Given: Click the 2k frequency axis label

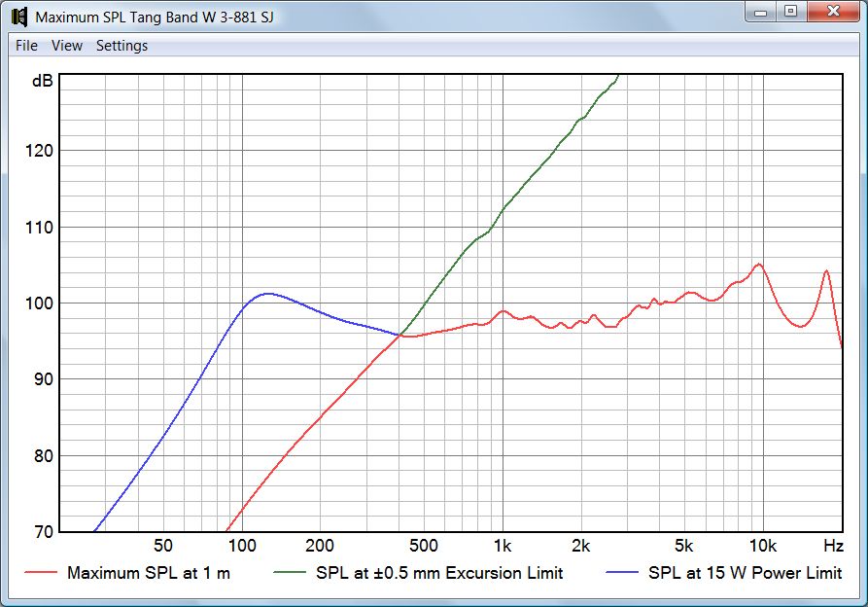Looking at the screenshot, I should 580,546.
